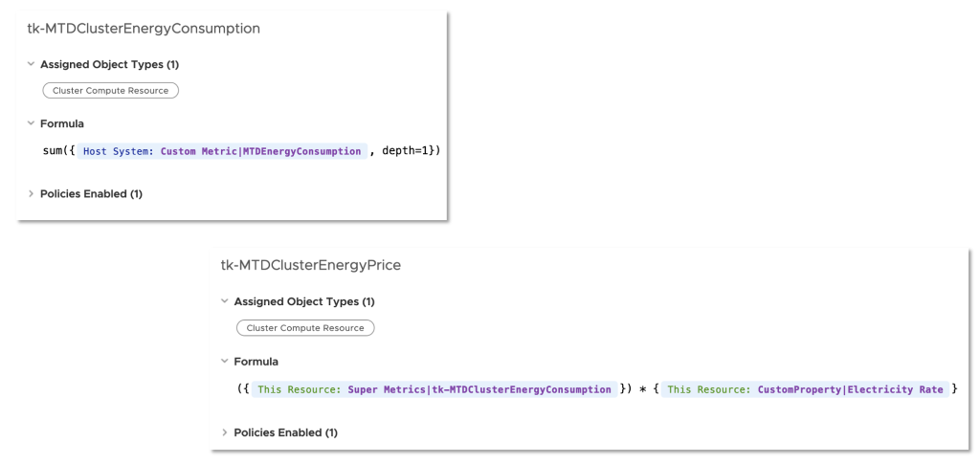This screenshot has height=464, width=980.
Task: Click Cluster Compute Resource tag in EnergyConsumption panel
Action: point(111,91)
